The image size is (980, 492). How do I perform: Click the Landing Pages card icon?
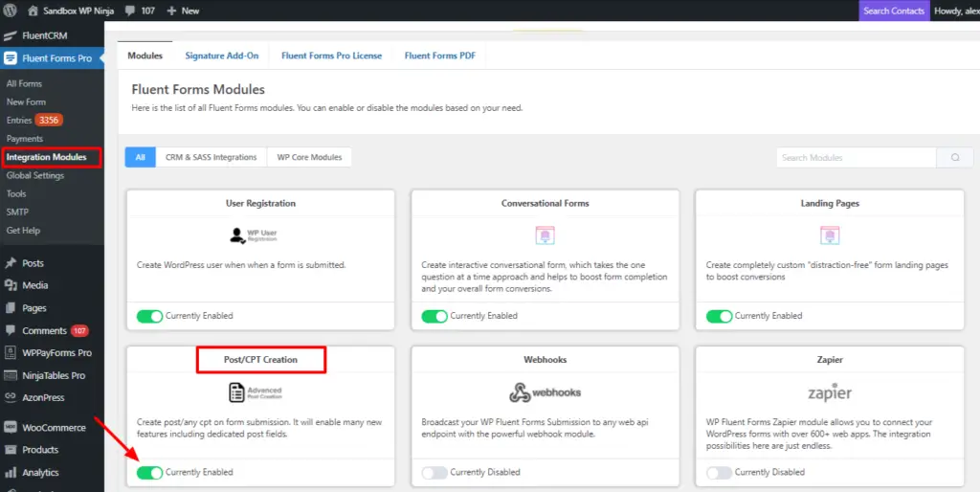(x=830, y=235)
